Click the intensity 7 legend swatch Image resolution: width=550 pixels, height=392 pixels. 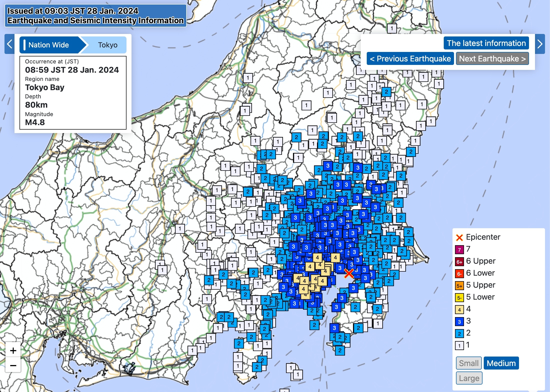pyautogui.click(x=459, y=249)
